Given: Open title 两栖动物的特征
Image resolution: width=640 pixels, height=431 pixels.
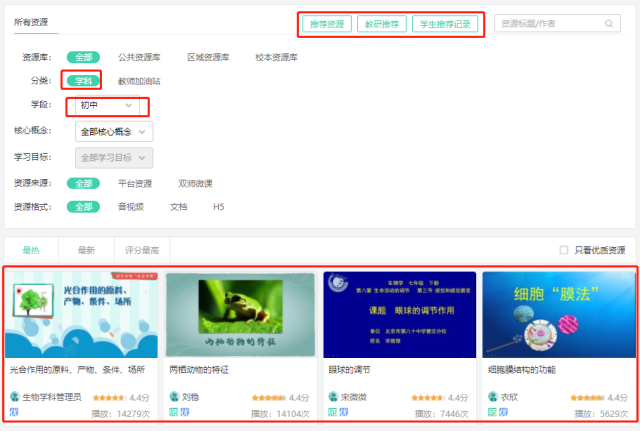Looking at the screenshot, I should (x=199, y=370).
